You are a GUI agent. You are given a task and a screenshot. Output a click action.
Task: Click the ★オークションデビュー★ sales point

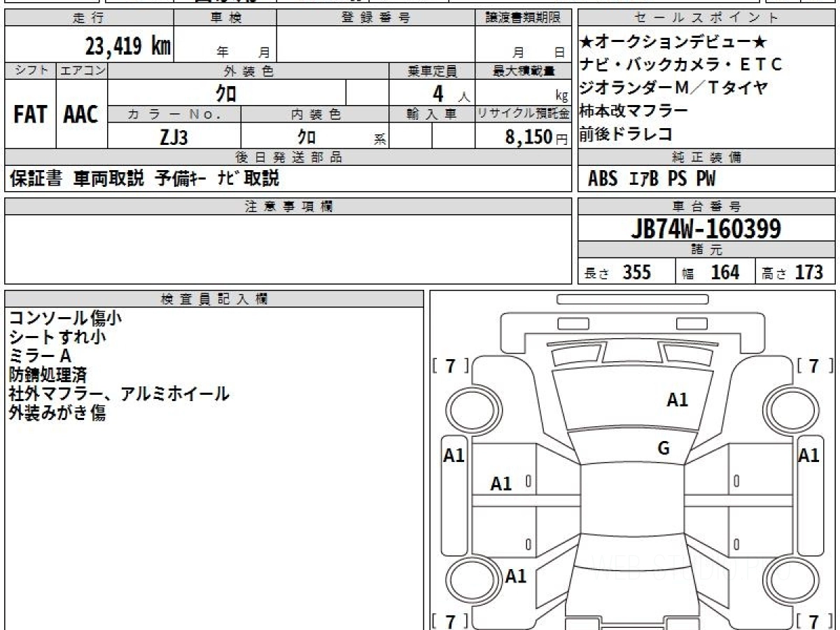(675, 43)
